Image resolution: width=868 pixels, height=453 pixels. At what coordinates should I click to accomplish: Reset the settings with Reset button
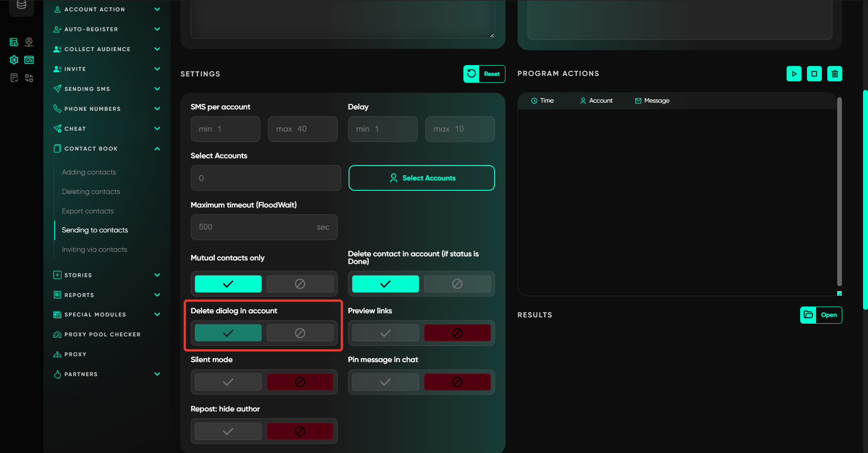pos(484,74)
